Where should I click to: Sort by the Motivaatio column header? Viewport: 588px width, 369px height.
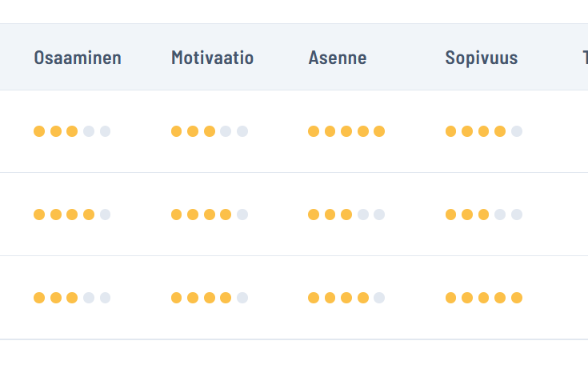[x=212, y=58]
